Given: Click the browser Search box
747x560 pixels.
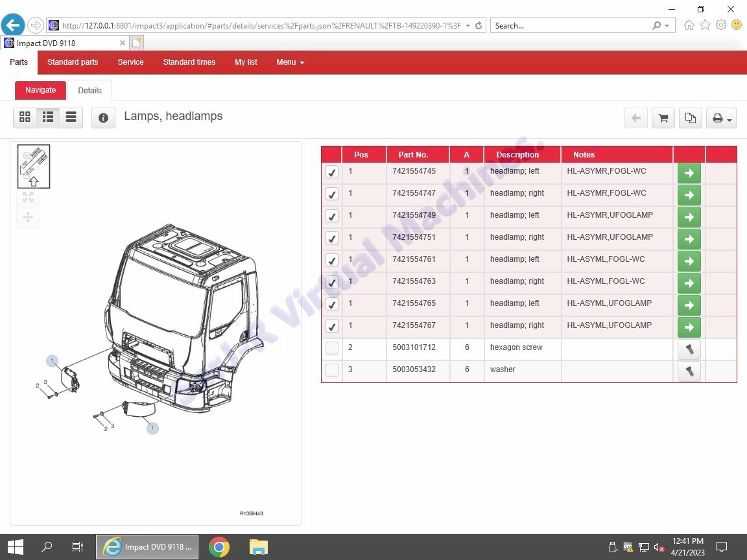Looking at the screenshot, I should coord(572,26).
